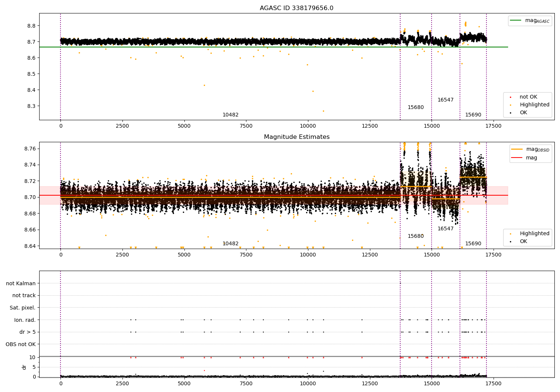Click the '17500' x-tick under the bottom plot
Screen dimensions: 560x392
pyautogui.click(x=493, y=384)
